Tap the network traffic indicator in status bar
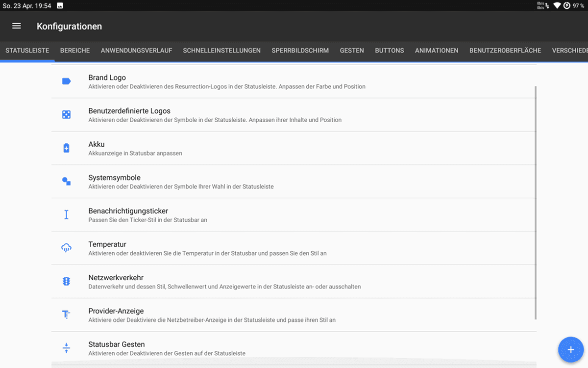588x368 pixels. point(542,5)
